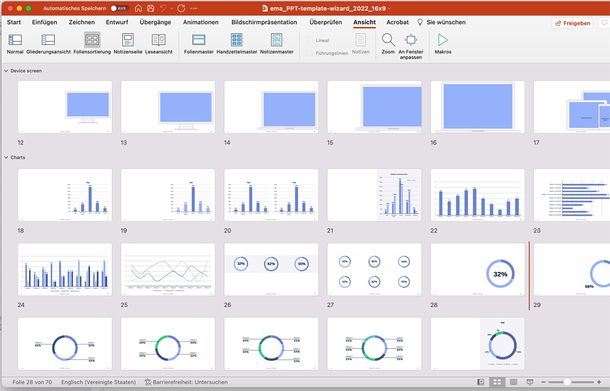610x391 pixels.
Task: Select the Notizenseite view icon
Action: pos(128,40)
